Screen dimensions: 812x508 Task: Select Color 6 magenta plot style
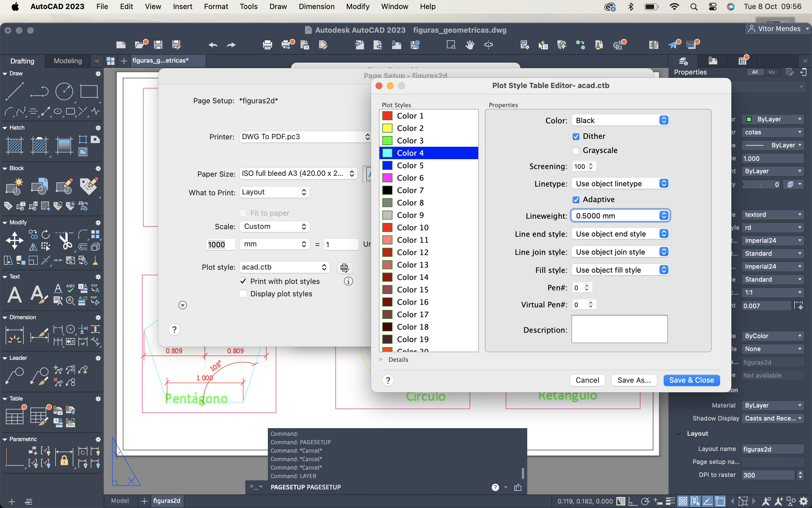point(429,178)
